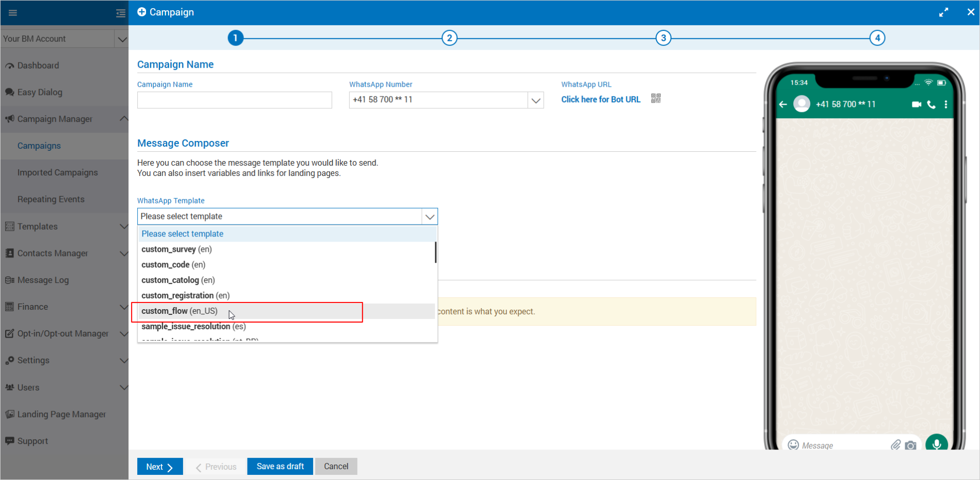Toggle the WhatsApp Template dropdown arrow

pyautogui.click(x=430, y=217)
